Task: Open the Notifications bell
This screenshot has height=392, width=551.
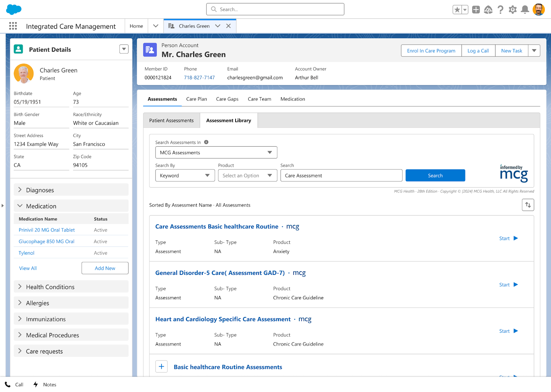Action: (x=525, y=10)
